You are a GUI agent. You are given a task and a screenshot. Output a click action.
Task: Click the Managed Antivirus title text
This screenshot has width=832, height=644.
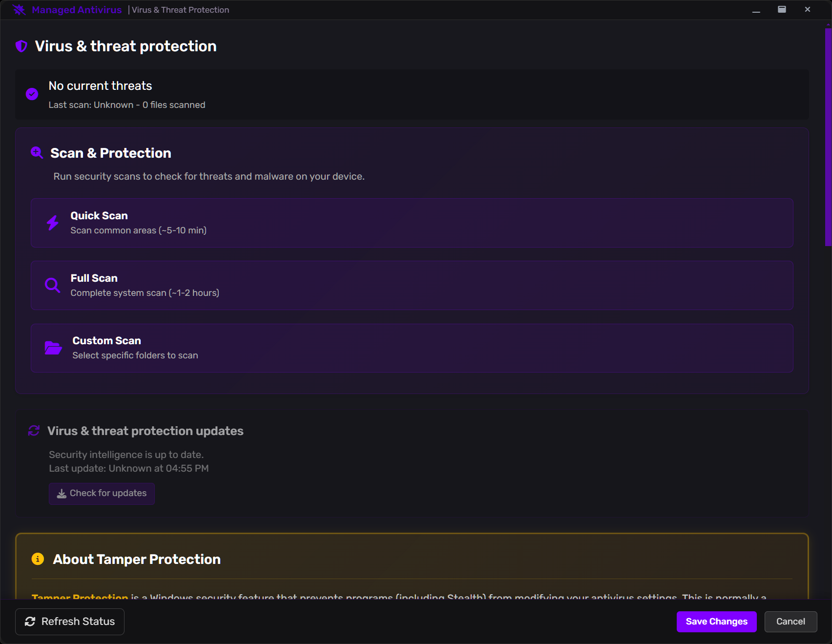[77, 10]
